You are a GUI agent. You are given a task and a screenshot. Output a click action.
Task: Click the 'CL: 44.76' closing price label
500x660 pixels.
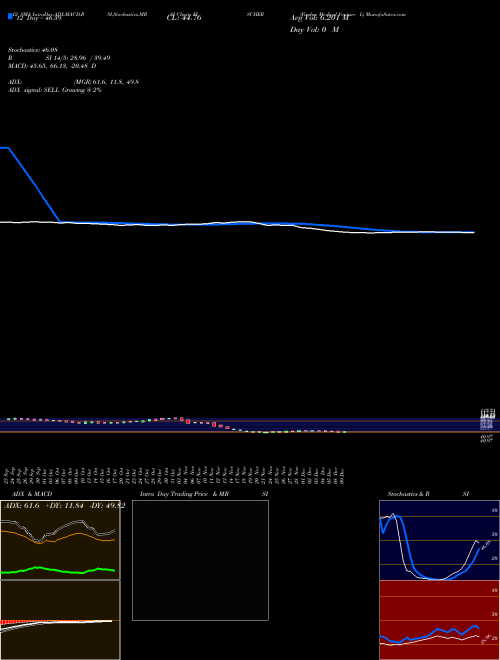(184, 18)
